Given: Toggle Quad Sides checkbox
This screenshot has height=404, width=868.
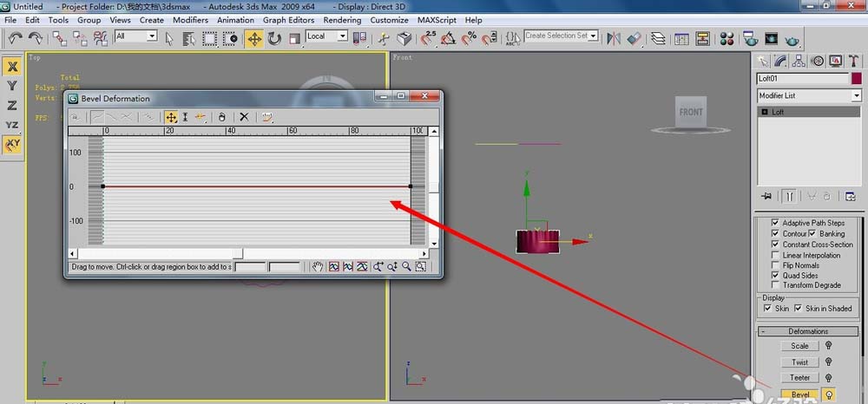Looking at the screenshot, I should pyautogui.click(x=775, y=275).
